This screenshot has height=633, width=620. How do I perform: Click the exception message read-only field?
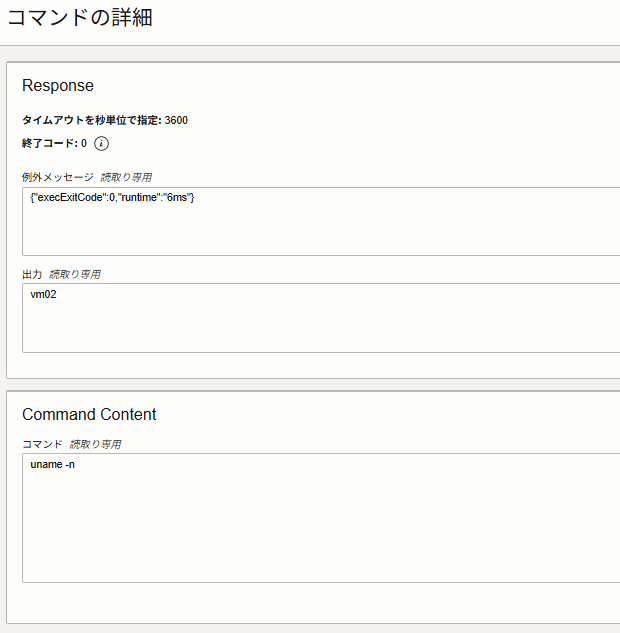pos(321,221)
